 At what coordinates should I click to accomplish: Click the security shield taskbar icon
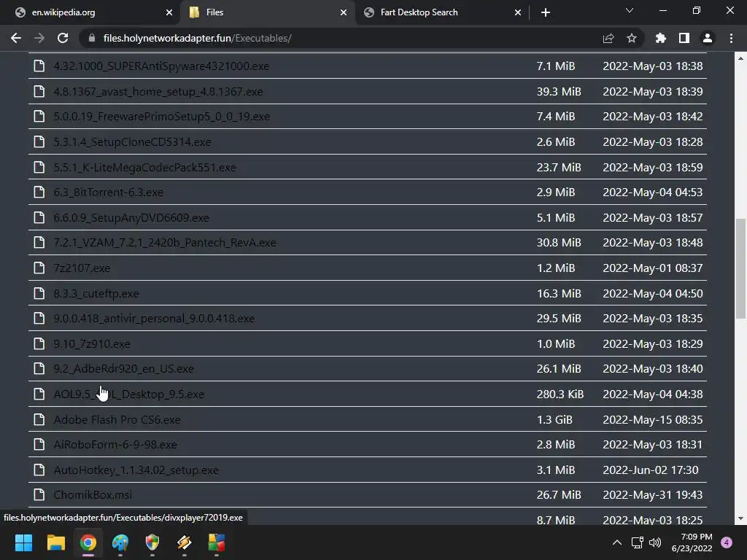tap(152, 542)
